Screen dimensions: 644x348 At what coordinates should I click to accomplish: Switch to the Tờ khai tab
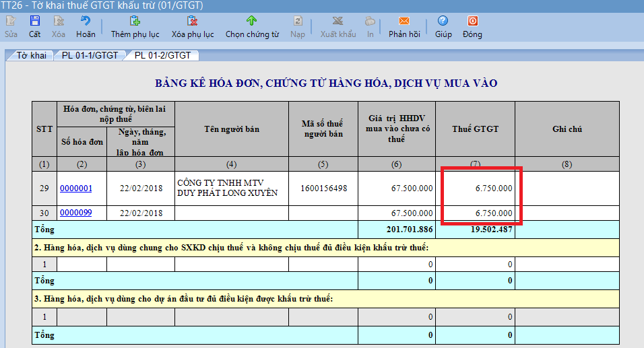31,55
